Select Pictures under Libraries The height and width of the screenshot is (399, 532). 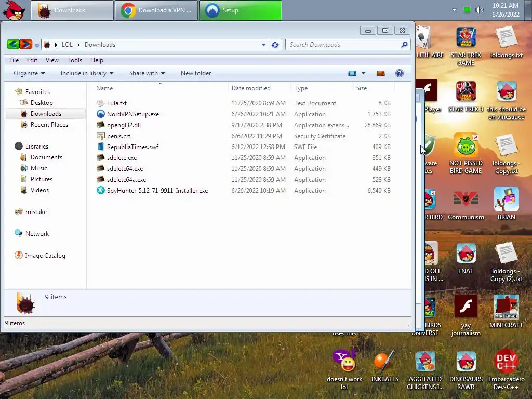coord(42,179)
